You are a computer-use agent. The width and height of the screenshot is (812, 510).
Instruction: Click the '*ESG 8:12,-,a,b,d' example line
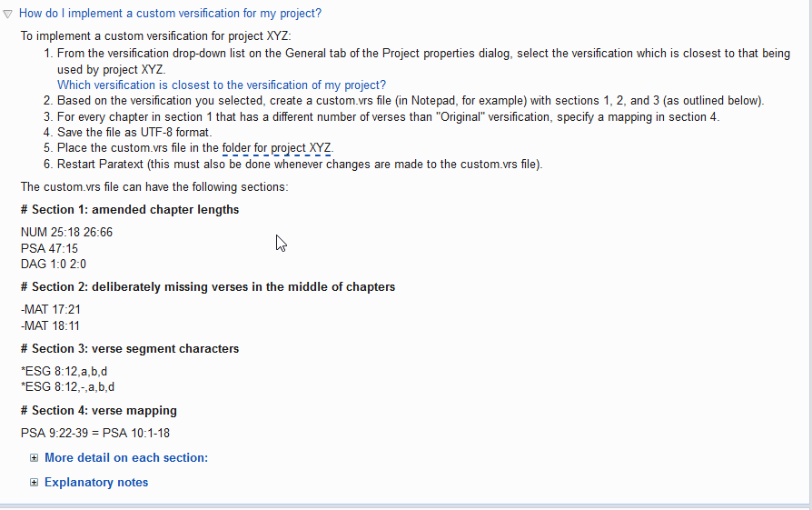pos(68,387)
